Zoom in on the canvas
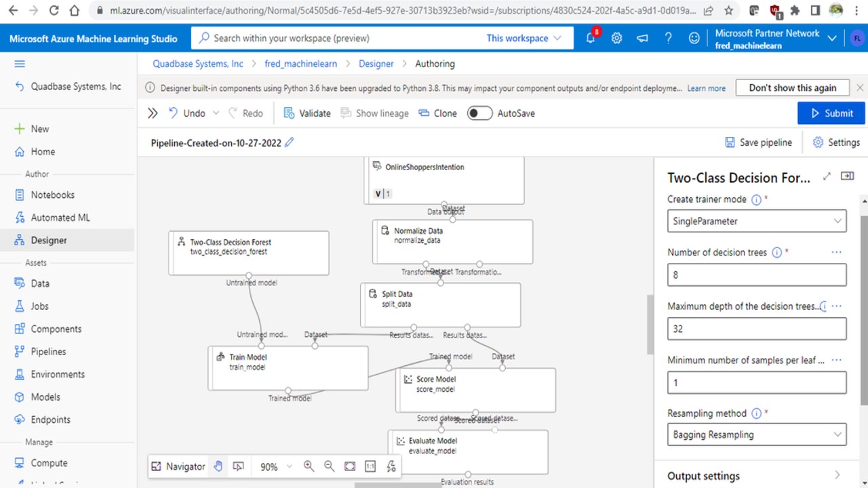868x488 pixels. click(309, 466)
